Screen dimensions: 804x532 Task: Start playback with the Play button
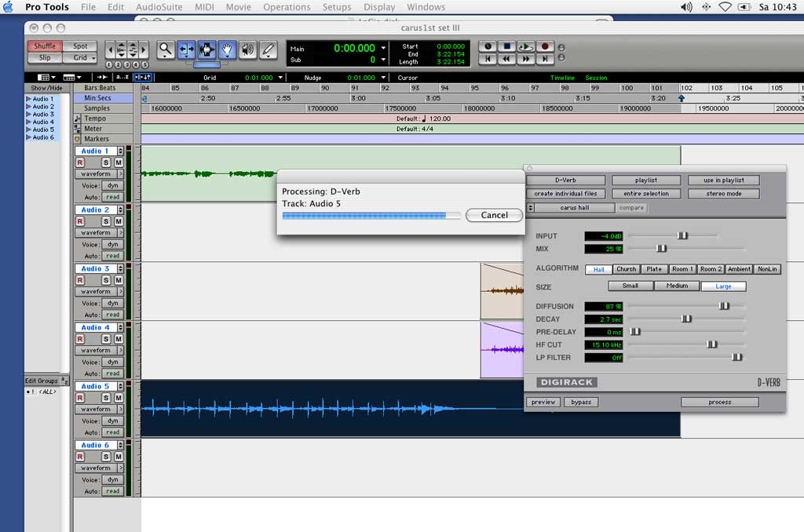pos(525,46)
